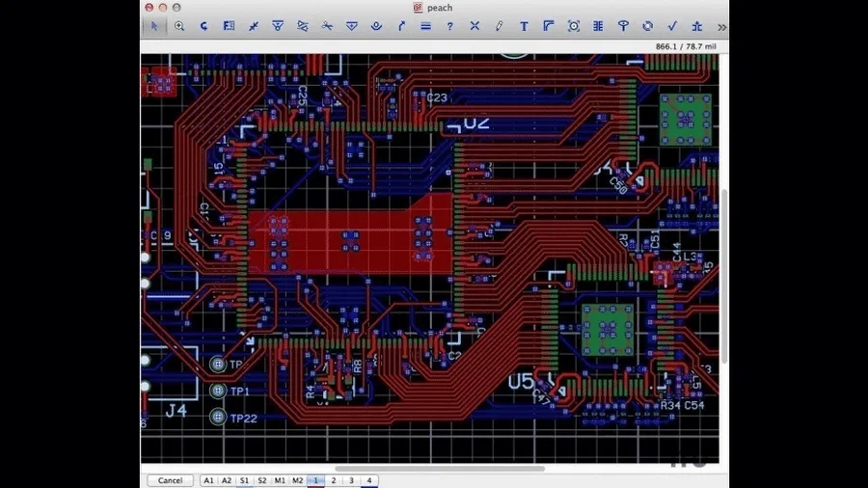Click the Cancel button
Image resolution: width=868 pixels, height=488 pixels.
(170, 480)
